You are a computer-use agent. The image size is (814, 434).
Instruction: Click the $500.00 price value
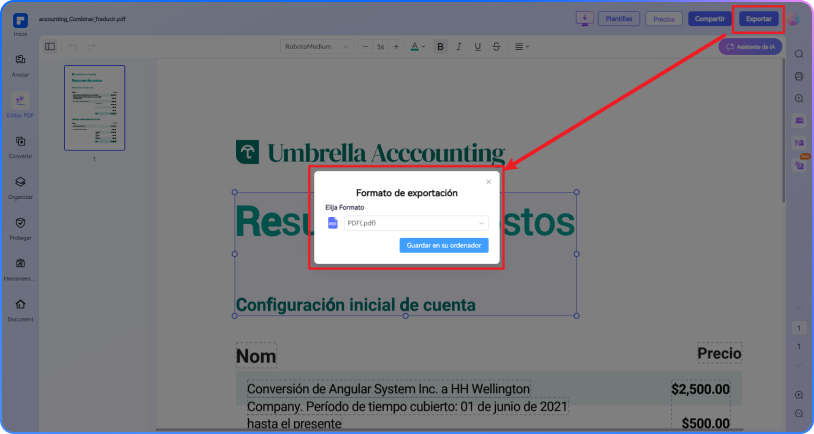[x=706, y=423]
